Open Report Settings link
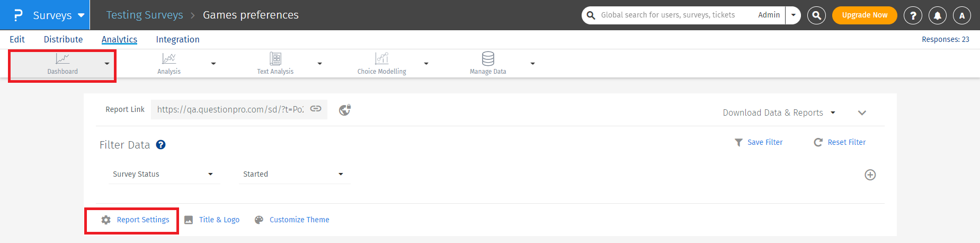 tap(142, 220)
